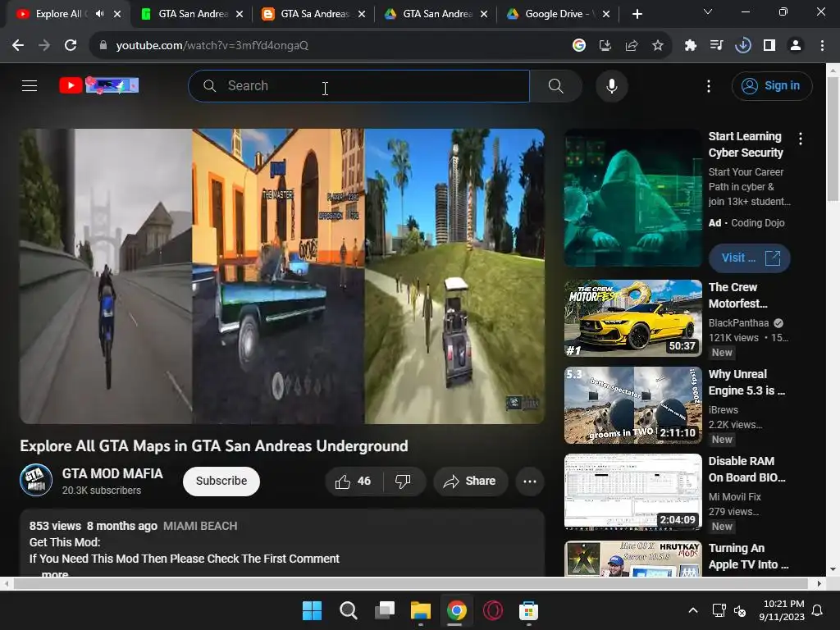Click the URL address bar
The image size is (840, 630).
click(332, 46)
